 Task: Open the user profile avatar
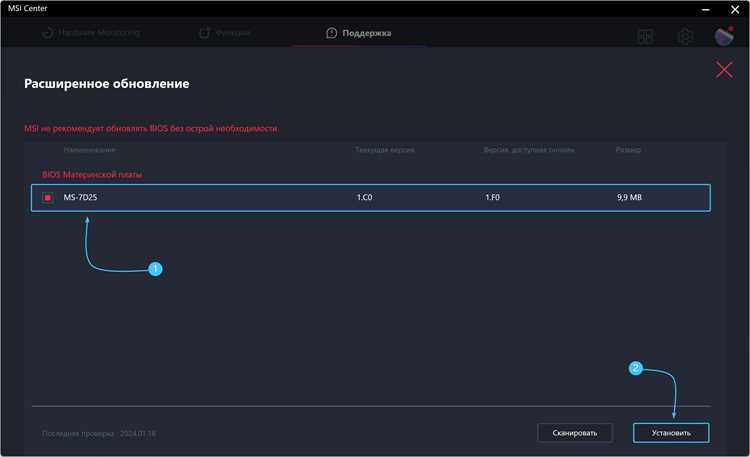click(x=724, y=36)
